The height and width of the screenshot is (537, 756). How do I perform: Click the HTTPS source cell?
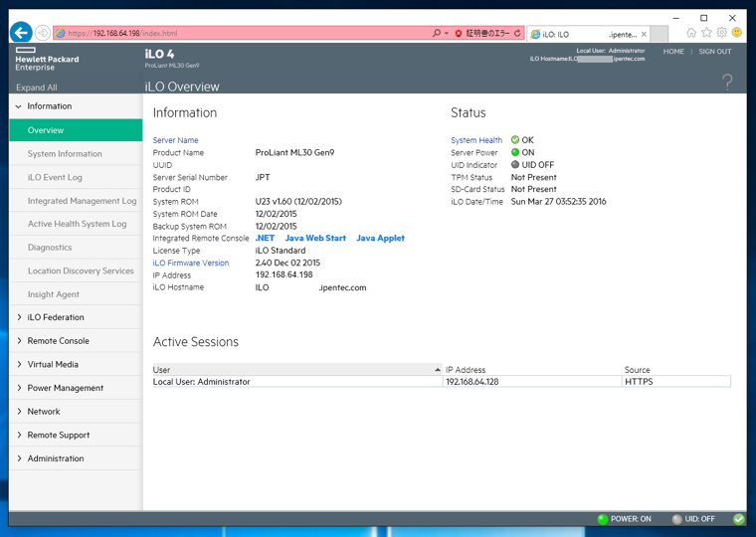[676, 382]
